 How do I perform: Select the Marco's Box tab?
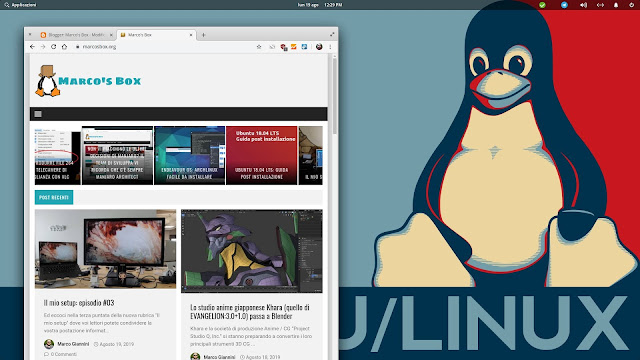157,35
